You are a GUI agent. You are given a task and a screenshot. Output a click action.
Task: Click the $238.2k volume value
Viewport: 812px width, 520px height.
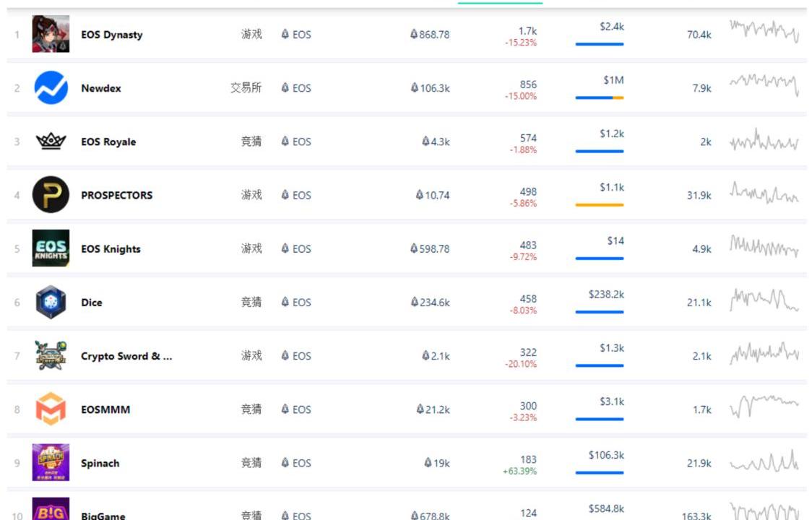(x=606, y=294)
